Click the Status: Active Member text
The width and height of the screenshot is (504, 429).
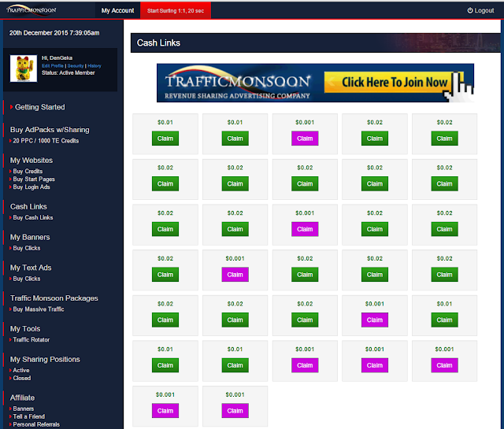(x=69, y=72)
